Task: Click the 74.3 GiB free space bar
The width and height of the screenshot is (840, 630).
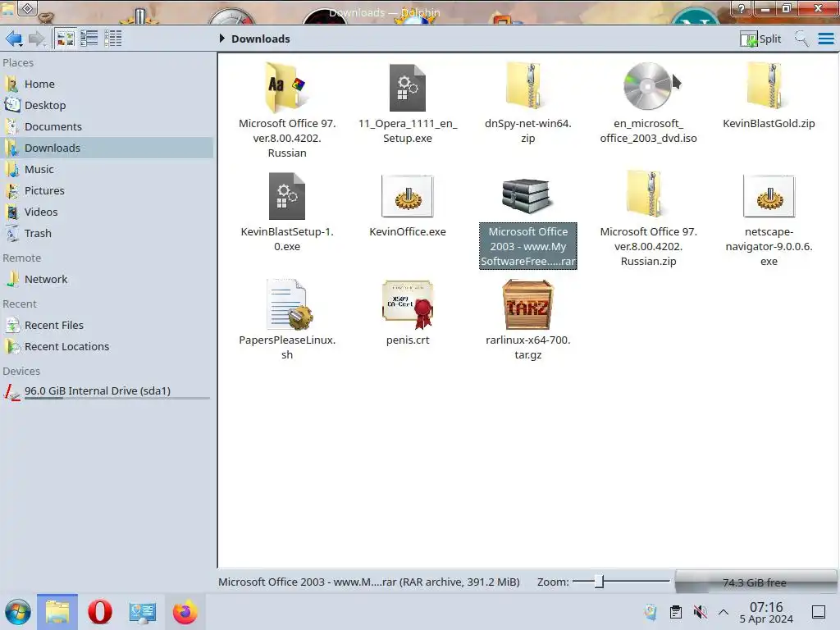Action: click(755, 582)
